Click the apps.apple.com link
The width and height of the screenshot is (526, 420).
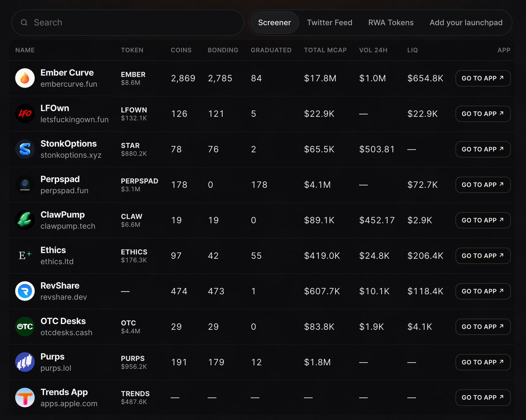click(69, 403)
